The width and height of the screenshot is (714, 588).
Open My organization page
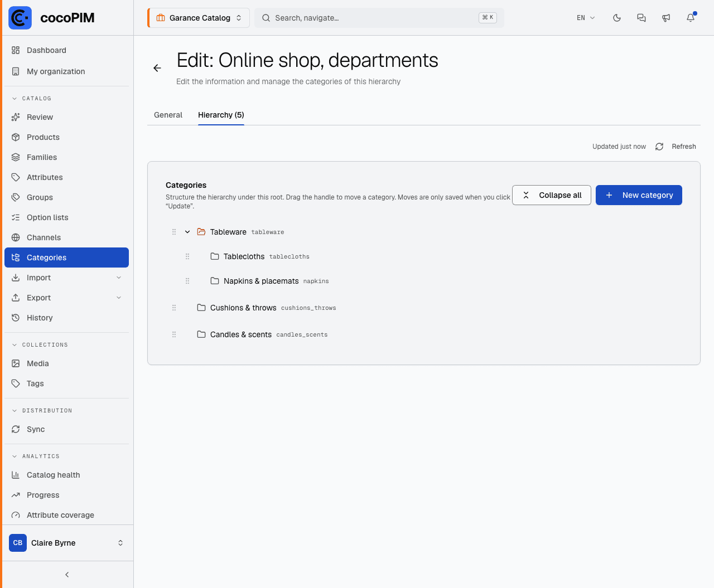(66, 71)
